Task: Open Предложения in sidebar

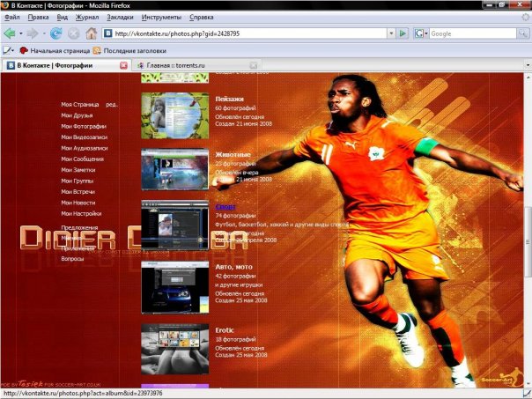Action: tap(79, 227)
